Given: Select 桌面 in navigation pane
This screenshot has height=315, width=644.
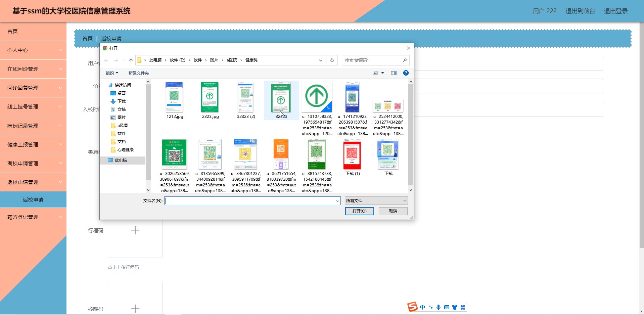Looking at the screenshot, I should [x=121, y=93].
